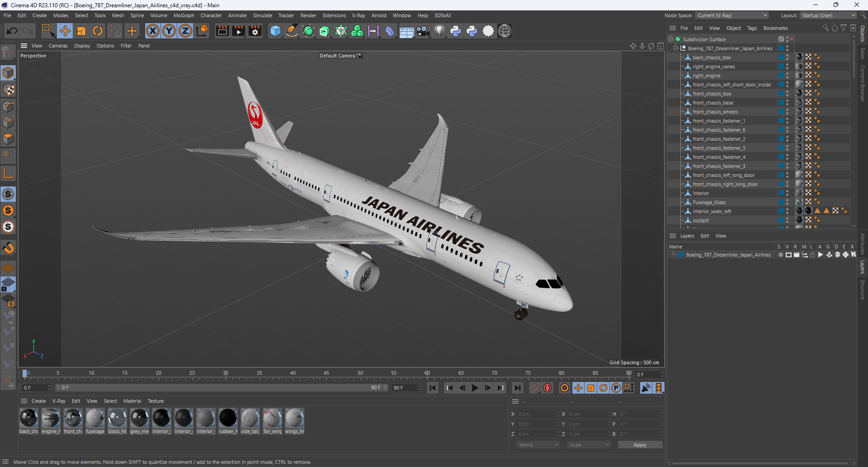Screen dimensions: 868x467
Task: Toggle Z axis lock icon
Action: tap(185, 31)
